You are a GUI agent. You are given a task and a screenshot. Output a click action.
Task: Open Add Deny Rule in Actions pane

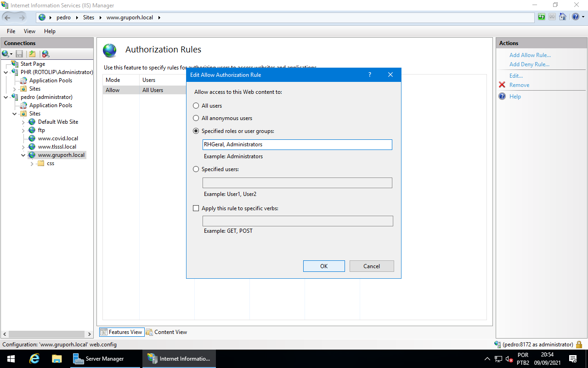pyautogui.click(x=529, y=64)
